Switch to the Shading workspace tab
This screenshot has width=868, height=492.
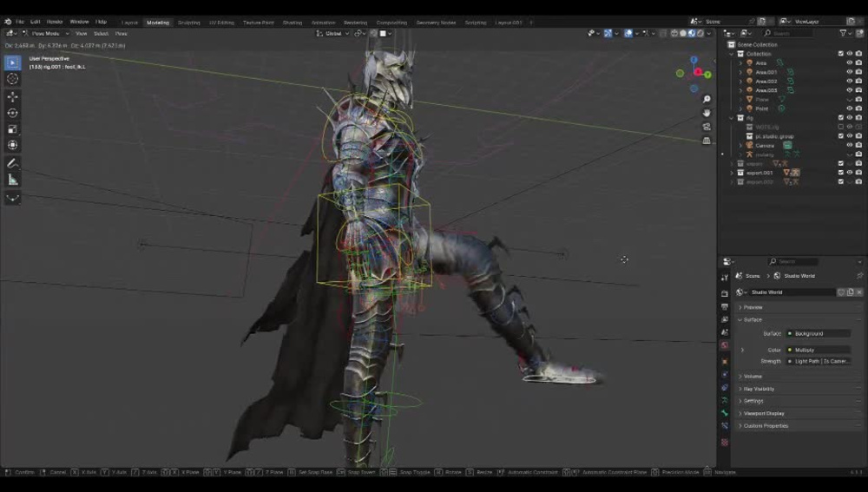(x=293, y=23)
